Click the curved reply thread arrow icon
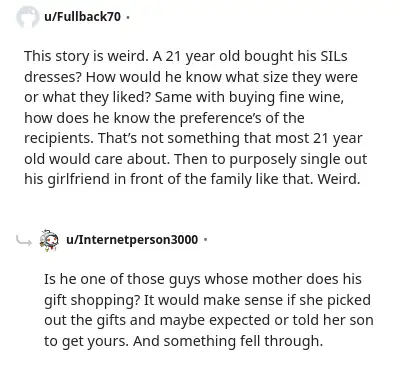The height and width of the screenshot is (376, 400). (x=24, y=240)
